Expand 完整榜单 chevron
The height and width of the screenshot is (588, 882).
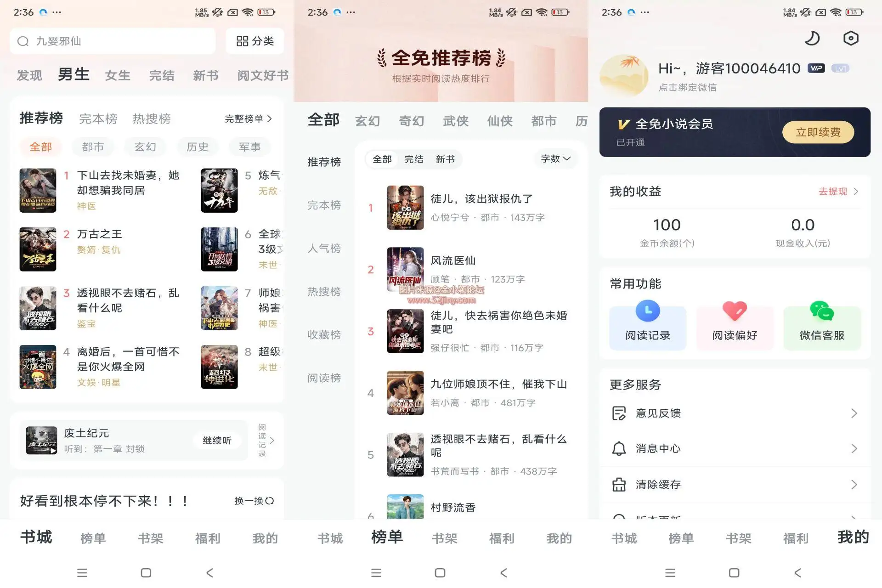tap(270, 119)
